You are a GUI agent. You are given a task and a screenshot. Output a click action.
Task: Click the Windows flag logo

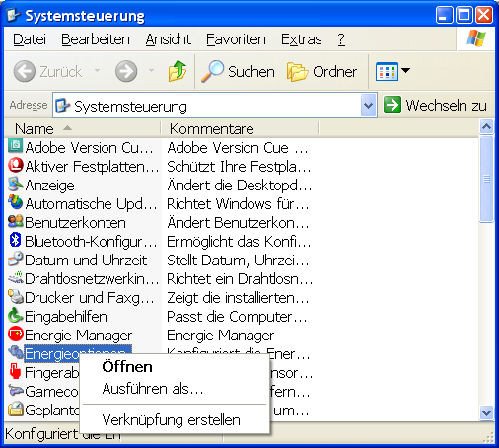(476, 38)
